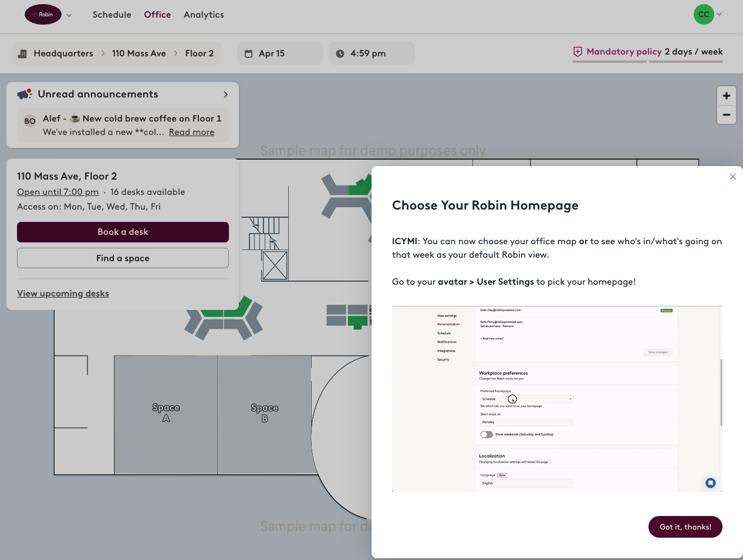Expand Unread announcements with the chevron
The width and height of the screenshot is (743, 560).
(225, 95)
